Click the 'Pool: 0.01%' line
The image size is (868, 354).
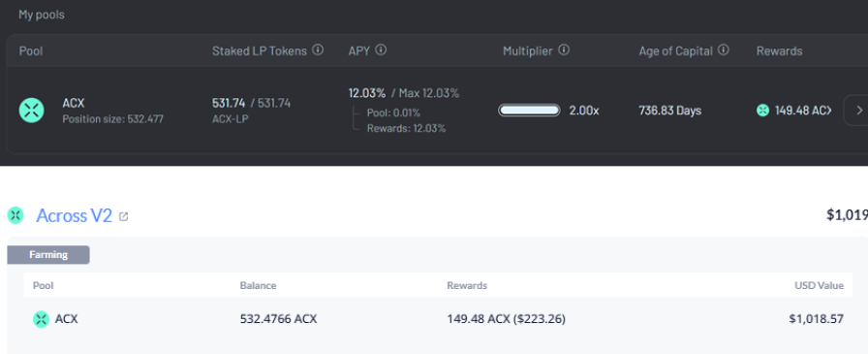click(393, 113)
